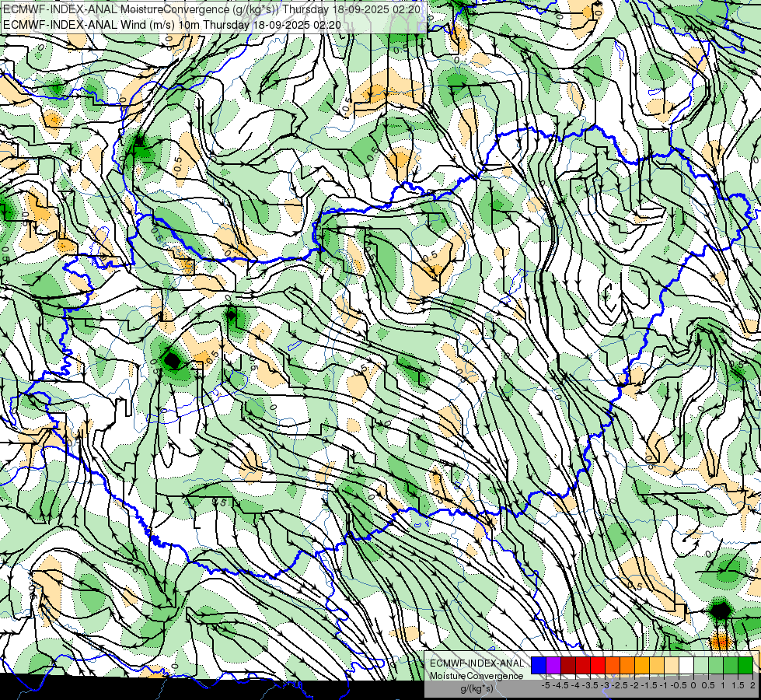Click the blue legend swatch below -5

539,666
